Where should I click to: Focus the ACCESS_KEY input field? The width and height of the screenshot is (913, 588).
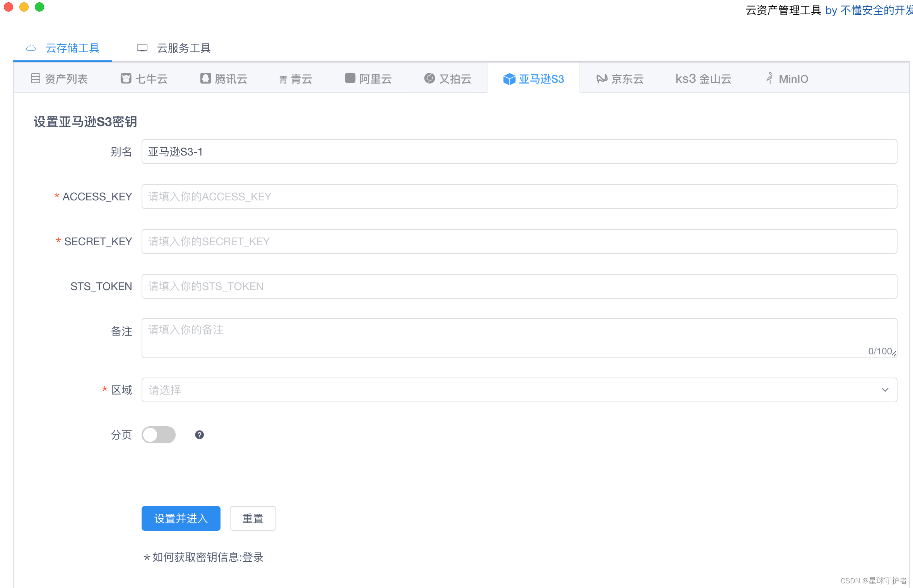[x=519, y=197]
